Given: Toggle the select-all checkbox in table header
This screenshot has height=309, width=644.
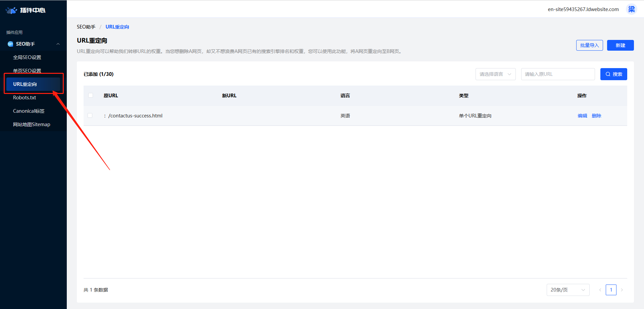Looking at the screenshot, I should [x=91, y=95].
